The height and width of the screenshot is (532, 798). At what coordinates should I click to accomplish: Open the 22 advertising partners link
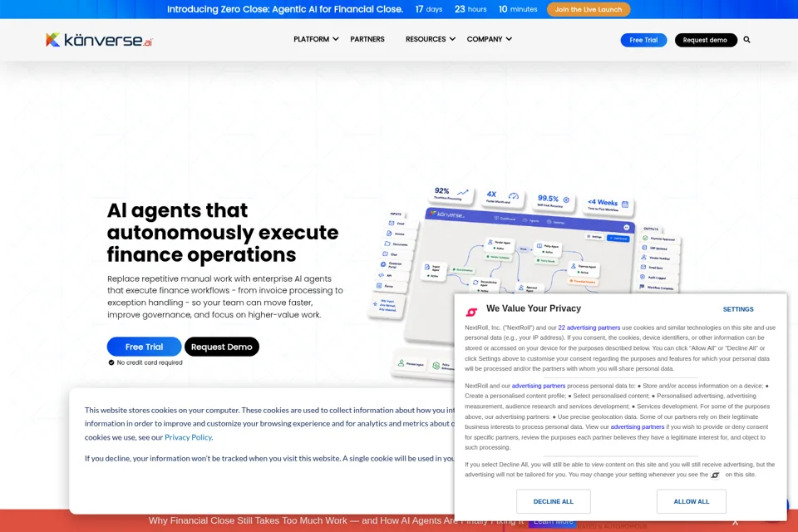[589, 328]
